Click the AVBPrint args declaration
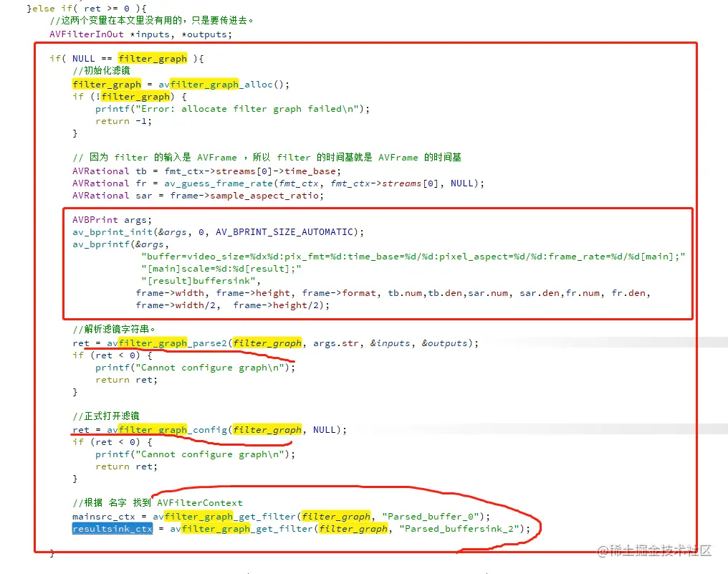This screenshot has width=728, height=574. pos(112,220)
